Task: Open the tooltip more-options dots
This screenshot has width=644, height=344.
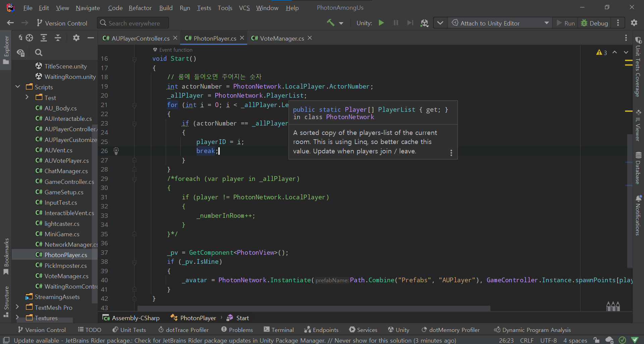Action: [x=451, y=153]
